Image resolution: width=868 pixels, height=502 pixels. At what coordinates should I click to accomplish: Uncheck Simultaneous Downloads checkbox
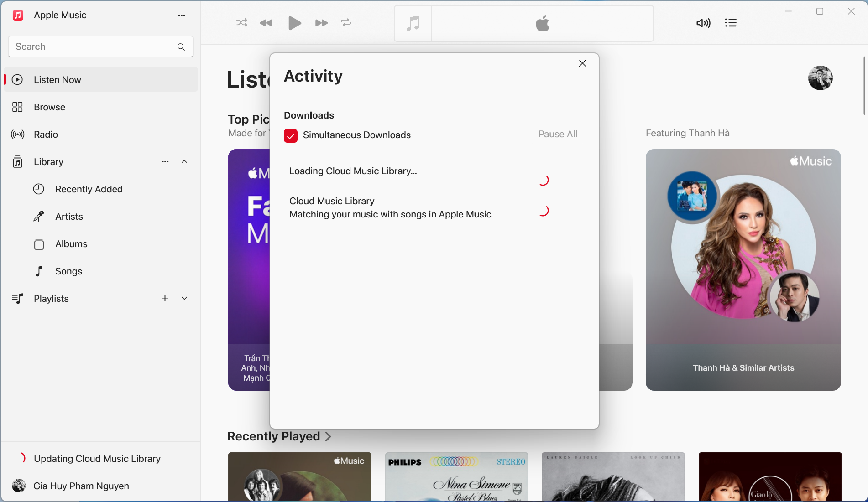(291, 135)
